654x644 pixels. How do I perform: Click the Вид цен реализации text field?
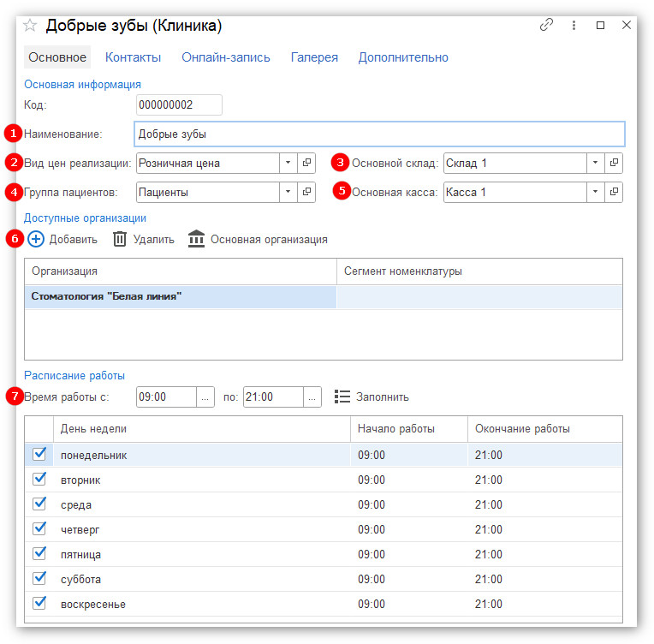click(x=208, y=163)
